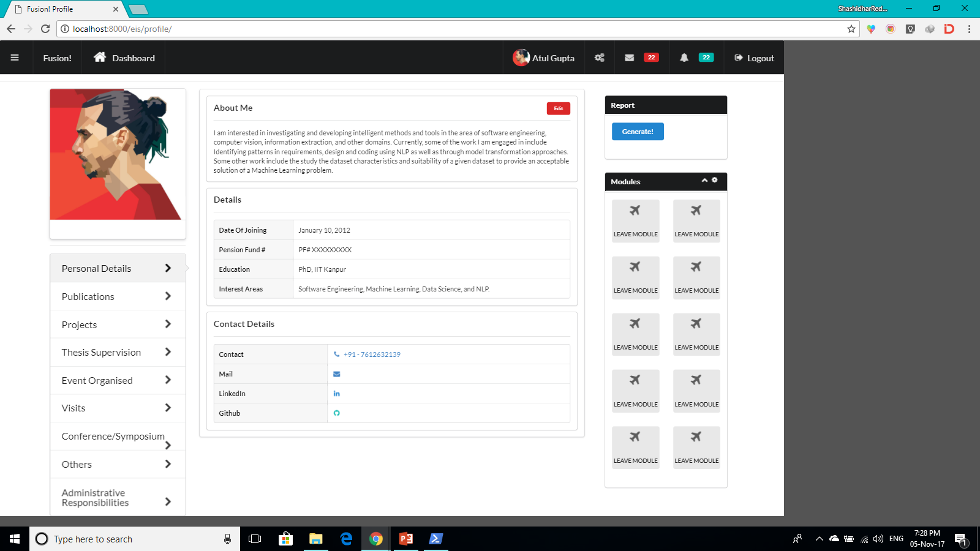Open the Windows Start menu
Screen dimensions: 980x551
coord(15,539)
